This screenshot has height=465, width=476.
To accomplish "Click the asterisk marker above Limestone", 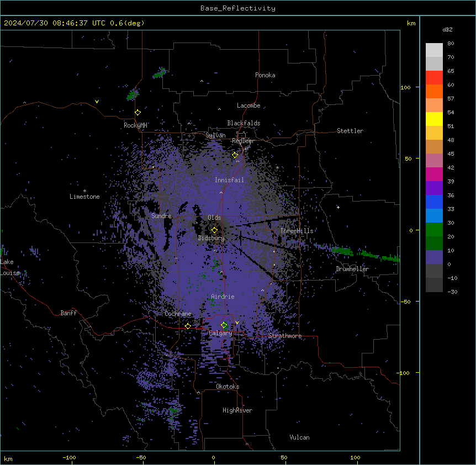I will pyautogui.click(x=84, y=191).
